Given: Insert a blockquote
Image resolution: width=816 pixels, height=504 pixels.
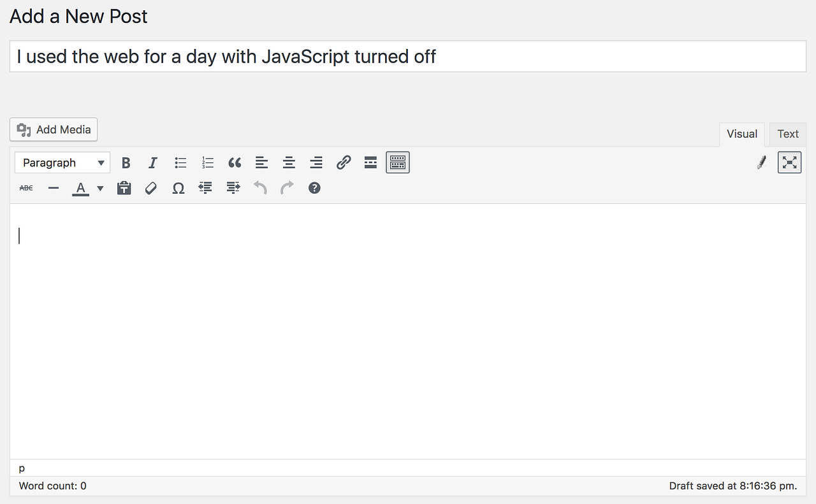Looking at the screenshot, I should click(234, 162).
